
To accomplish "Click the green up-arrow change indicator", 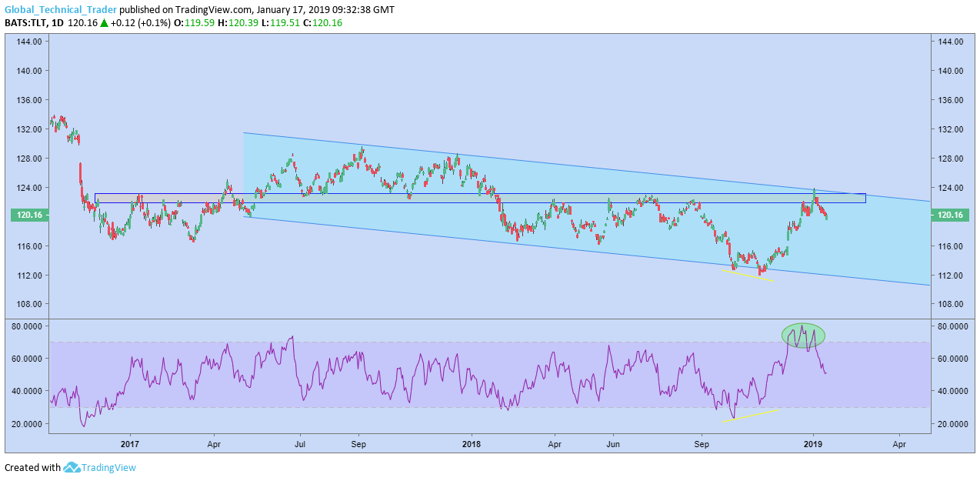I will (104, 23).
